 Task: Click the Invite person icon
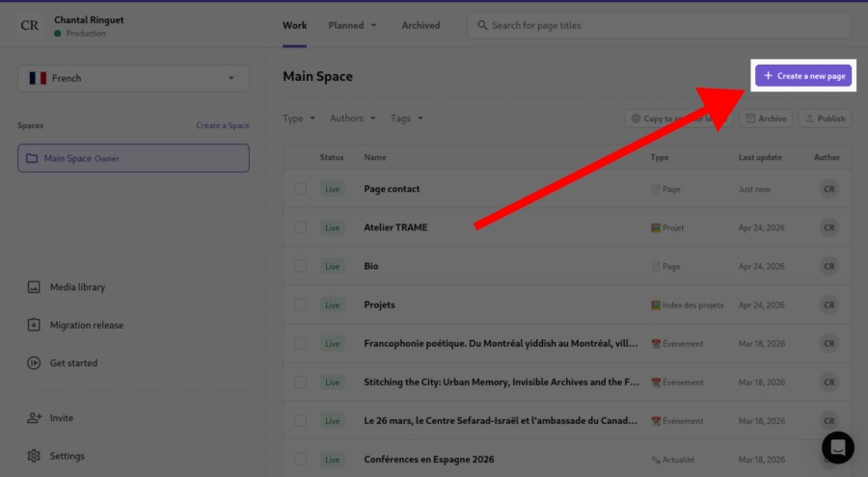35,418
